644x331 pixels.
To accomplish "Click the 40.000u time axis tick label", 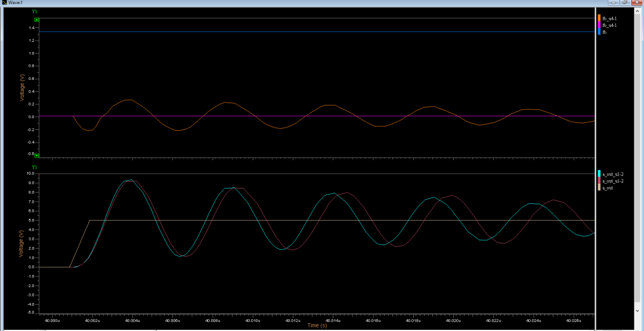I will click(52, 320).
